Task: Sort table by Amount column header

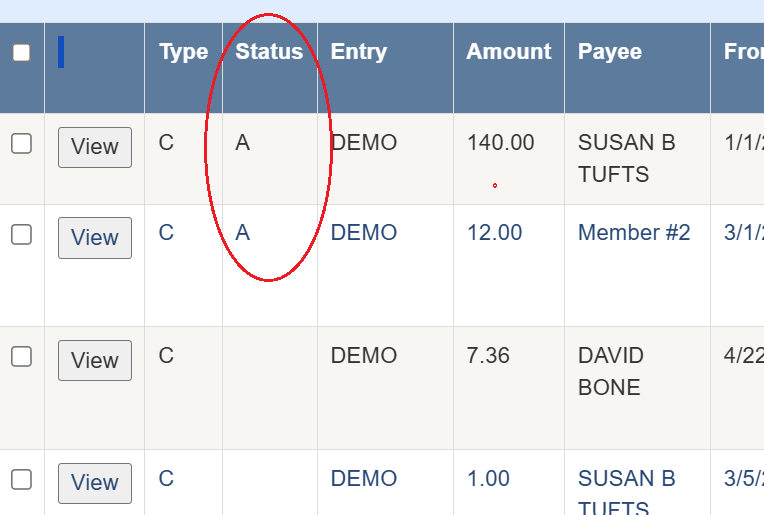Action: coord(508,52)
